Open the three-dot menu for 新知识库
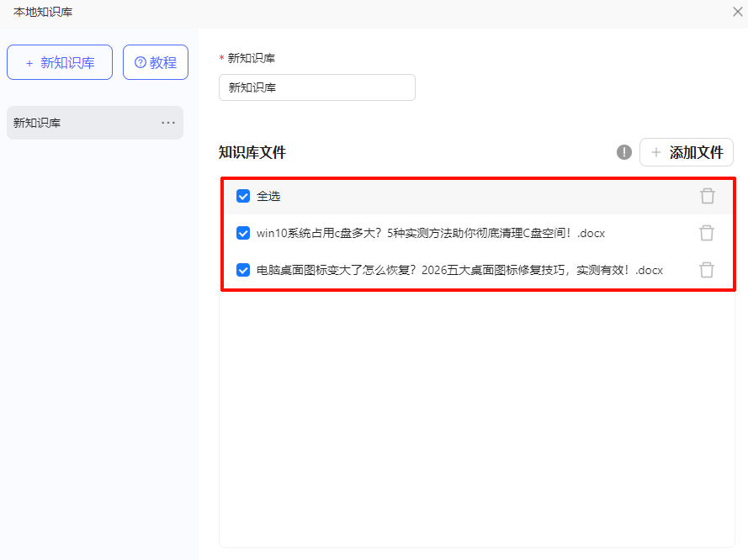This screenshot has height=560, width=748. (168, 123)
